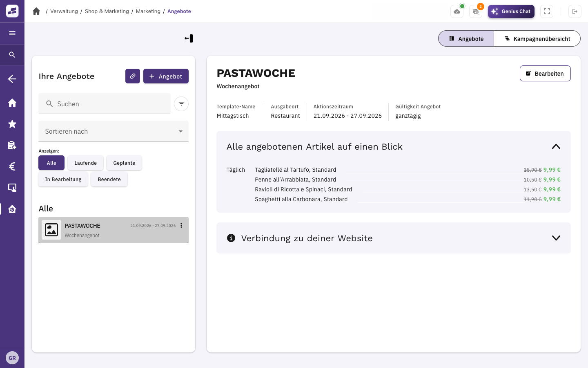Screen dimensions: 588x368
Task: Open the hamburger menu in sidebar
Action: tap(12, 33)
